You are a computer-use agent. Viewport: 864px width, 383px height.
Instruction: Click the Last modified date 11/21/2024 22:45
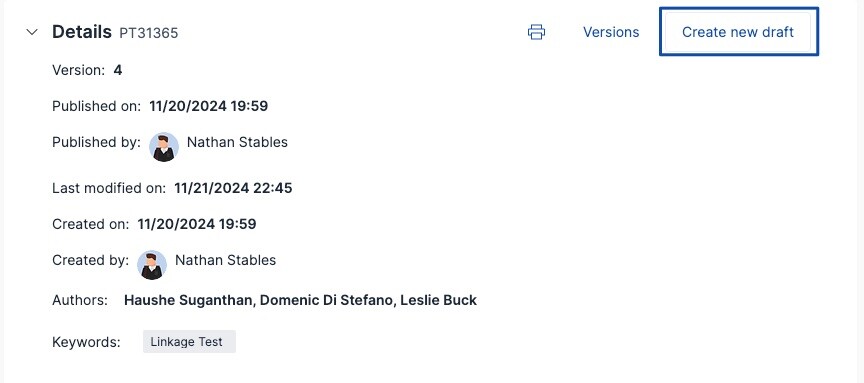pos(233,188)
